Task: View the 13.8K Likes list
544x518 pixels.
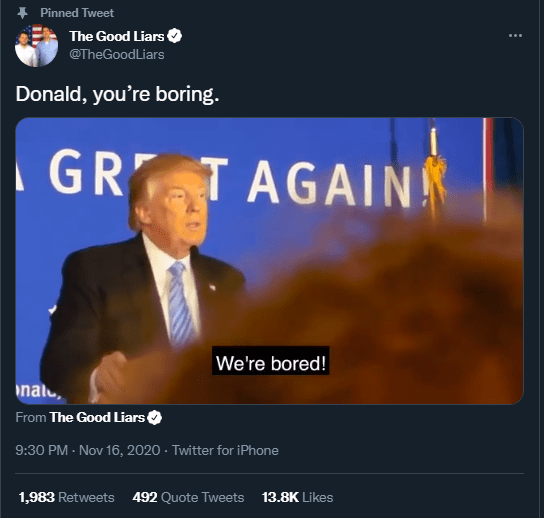Action: (297, 497)
